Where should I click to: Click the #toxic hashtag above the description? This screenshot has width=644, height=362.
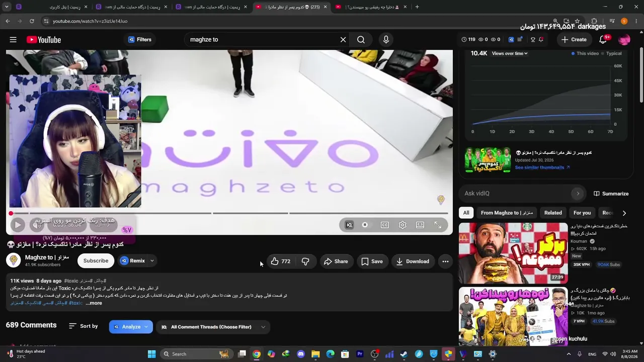(x=71, y=281)
